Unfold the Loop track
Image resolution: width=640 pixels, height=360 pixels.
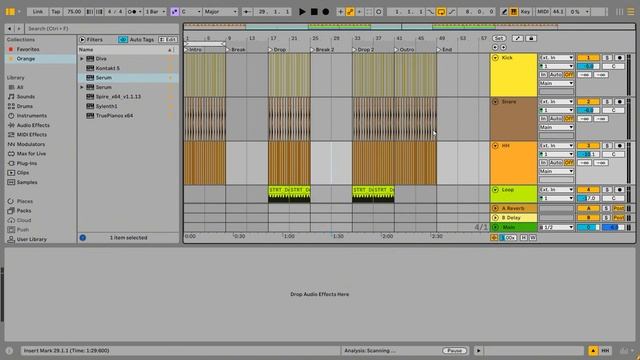[x=495, y=190]
